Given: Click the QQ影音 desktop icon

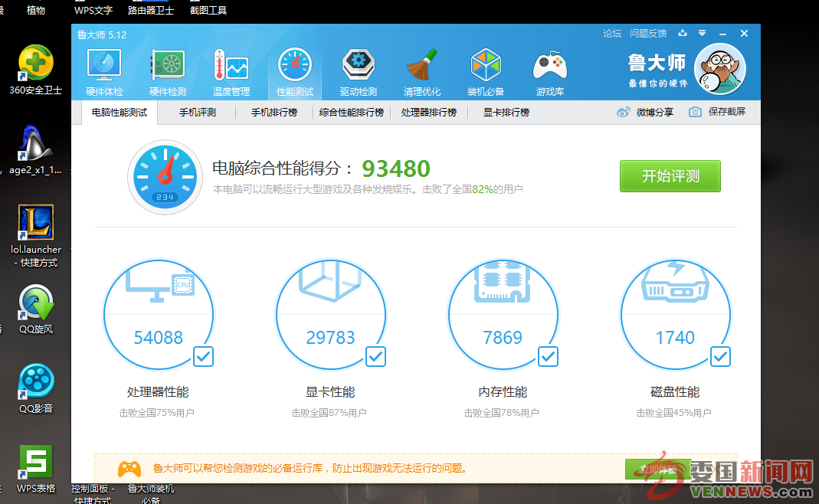Looking at the screenshot, I should click(x=35, y=388).
